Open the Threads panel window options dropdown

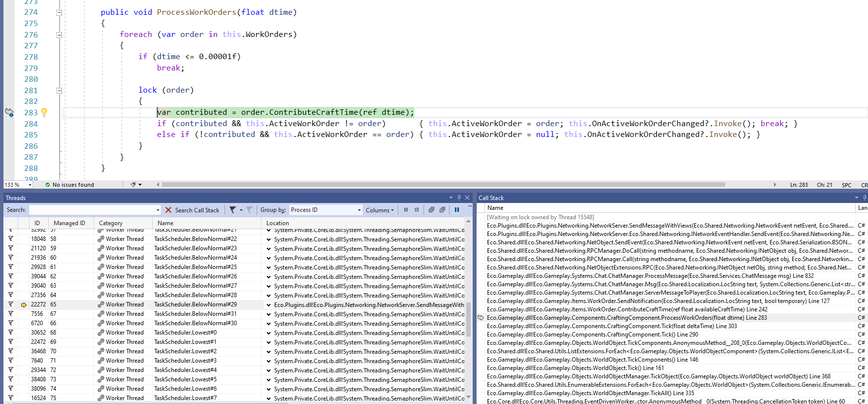coord(450,198)
